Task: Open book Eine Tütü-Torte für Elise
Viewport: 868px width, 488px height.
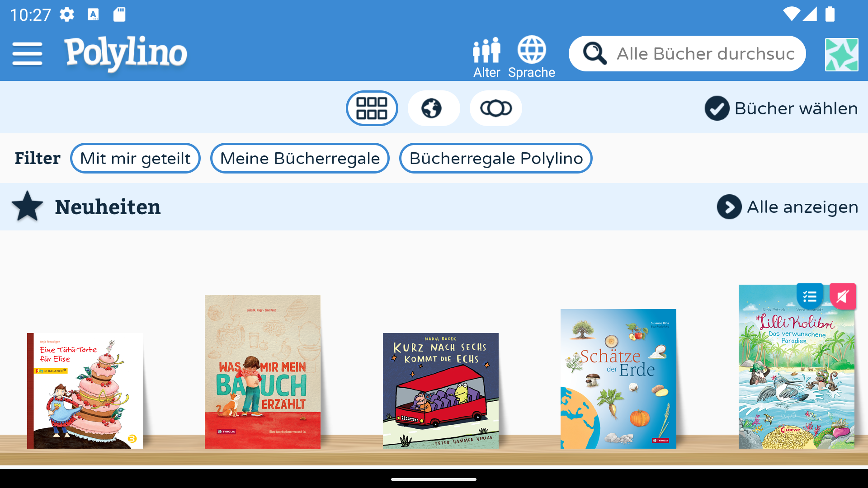Action: coord(85,391)
